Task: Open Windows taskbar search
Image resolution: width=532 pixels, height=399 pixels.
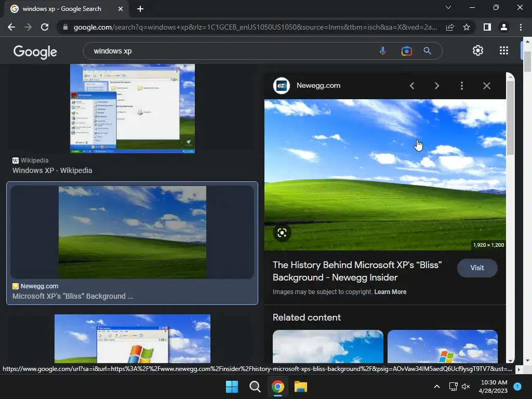Action: point(255,387)
